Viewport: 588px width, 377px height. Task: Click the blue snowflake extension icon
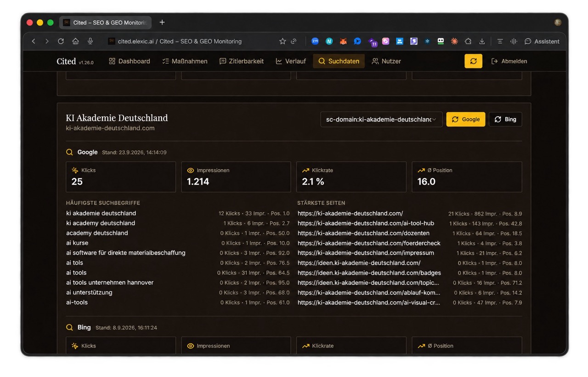(427, 41)
